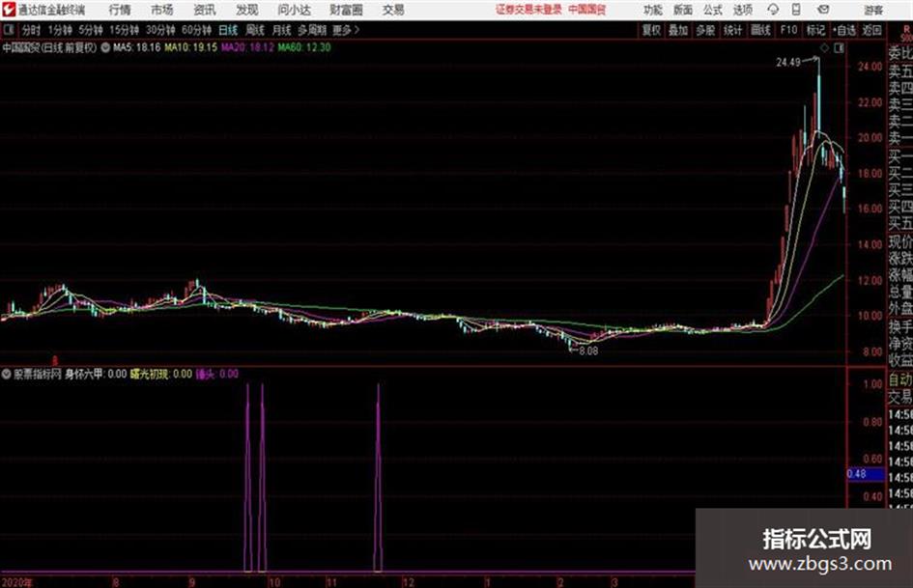Switch to 60分钟 chart period

pyautogui.click(x=197, y=30)
